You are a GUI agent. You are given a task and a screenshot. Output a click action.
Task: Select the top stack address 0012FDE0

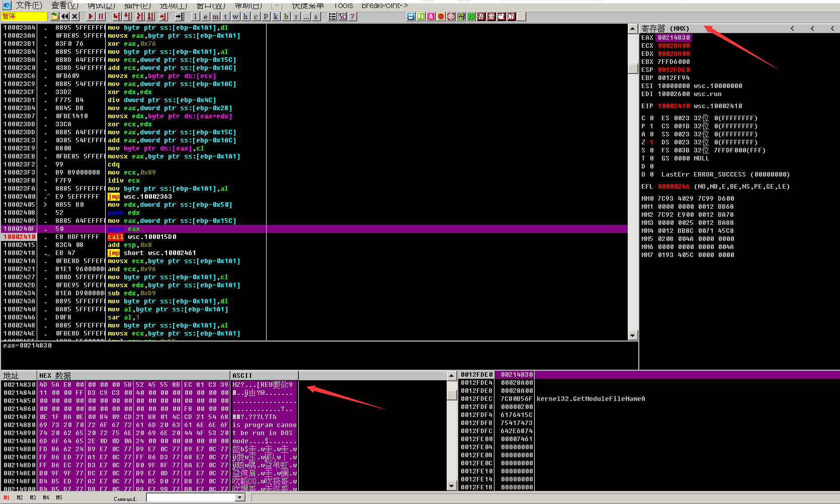(x=477, y=375)
